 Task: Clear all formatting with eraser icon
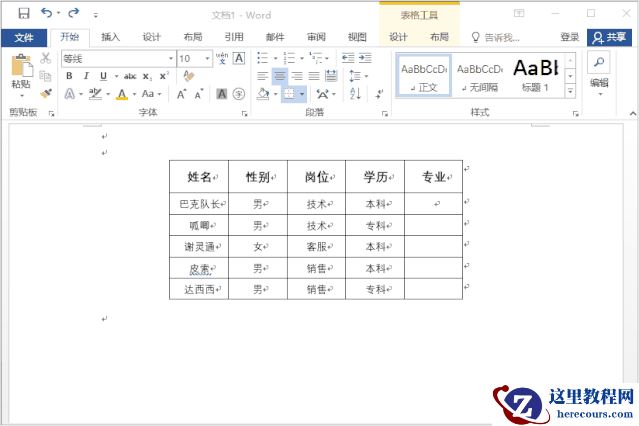188,76
